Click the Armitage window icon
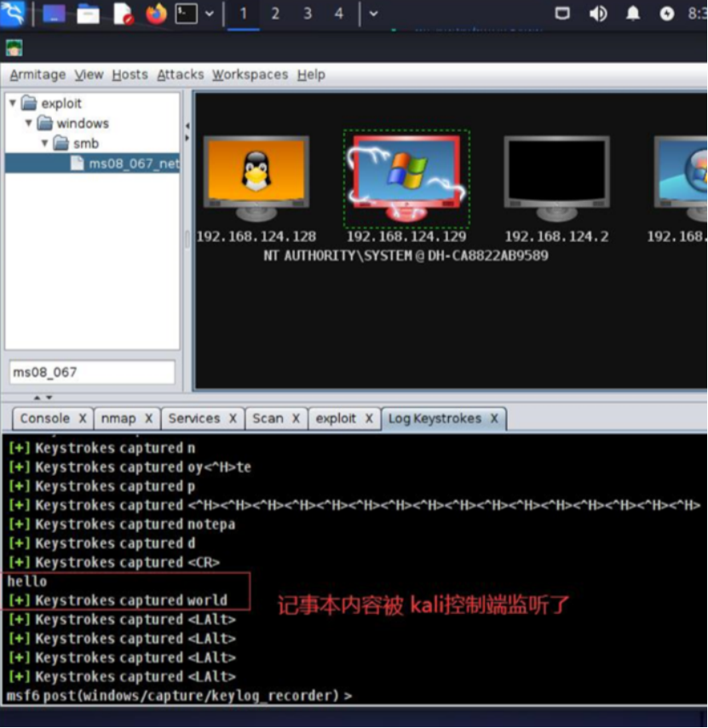 coord(14,48)
